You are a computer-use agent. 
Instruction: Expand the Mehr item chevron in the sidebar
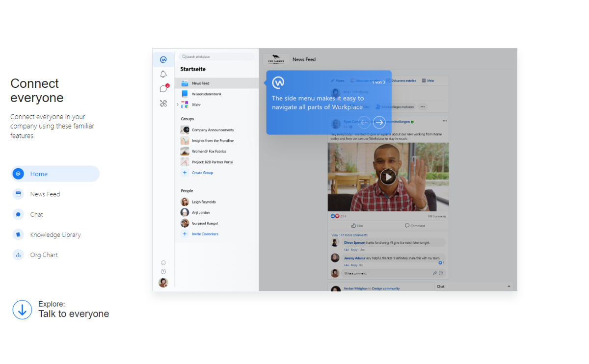point(178,104)
